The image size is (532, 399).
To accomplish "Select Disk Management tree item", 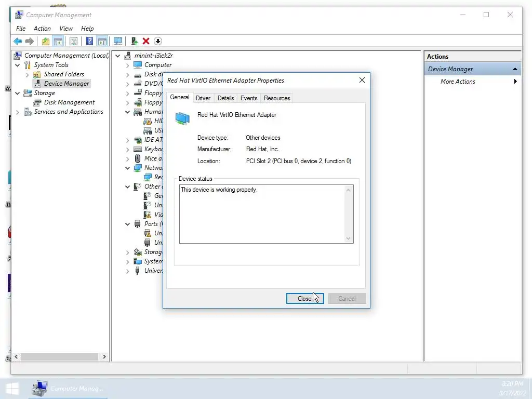I will (x=69, y=102).
